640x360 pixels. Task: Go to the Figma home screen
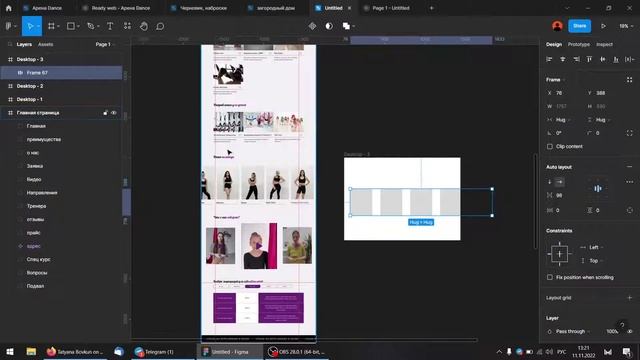pyautogui.click(x=8, y=8)
